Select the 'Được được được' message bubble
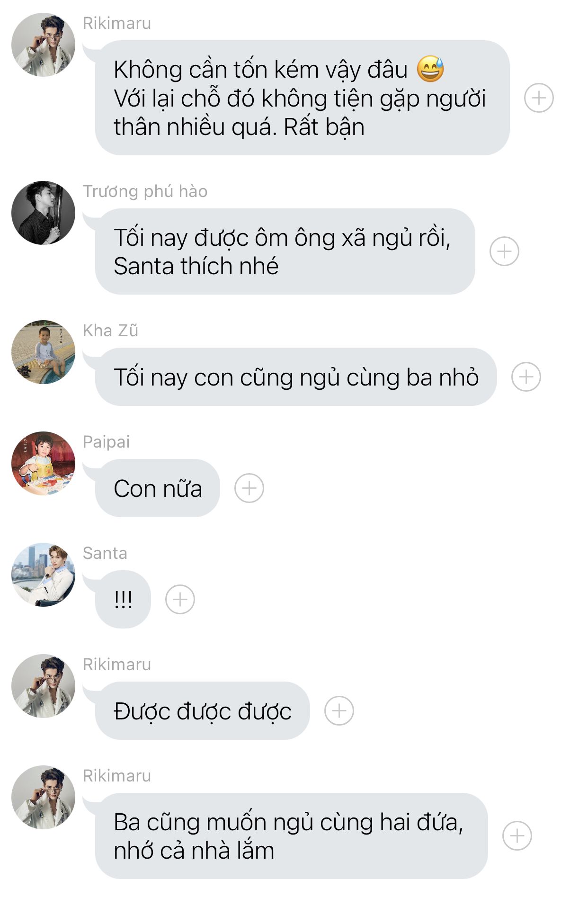This screenshot has width=588, height=898. coord(203,711)
